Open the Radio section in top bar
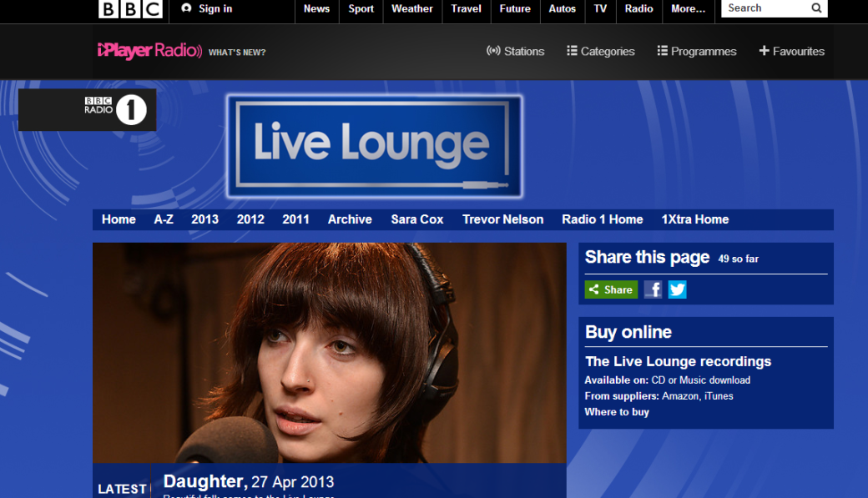Image resolution: width=868 pixels, height=498 pixels. click(x=638, y=9)
